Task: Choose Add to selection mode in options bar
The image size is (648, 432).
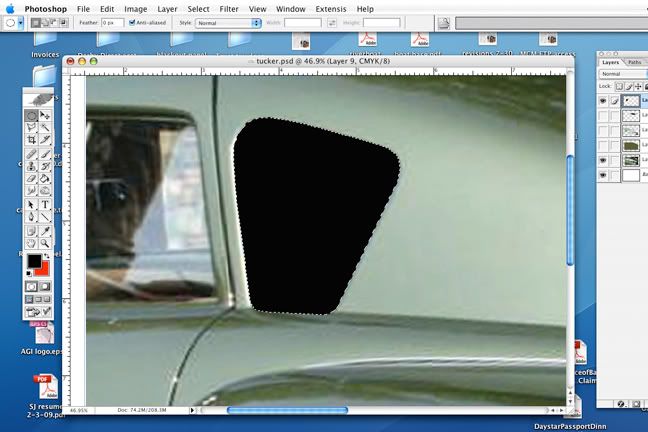Action: (45, 23)
